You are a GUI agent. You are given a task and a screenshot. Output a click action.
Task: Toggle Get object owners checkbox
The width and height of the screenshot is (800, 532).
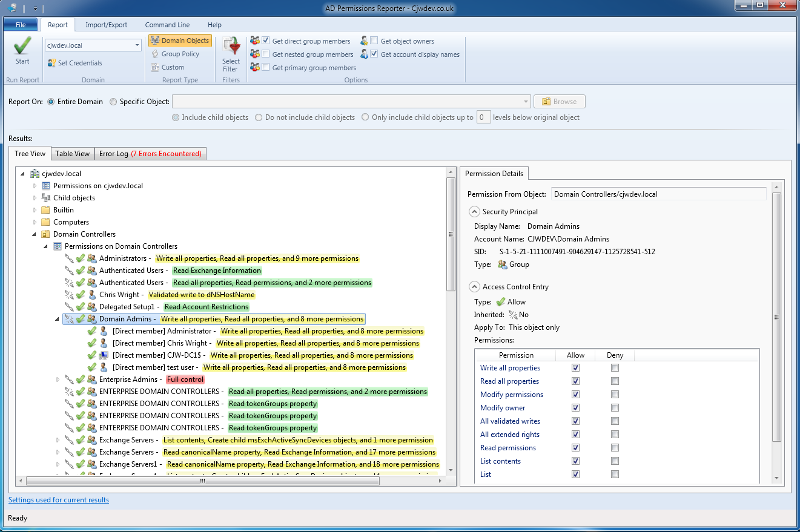pos(374,41)
